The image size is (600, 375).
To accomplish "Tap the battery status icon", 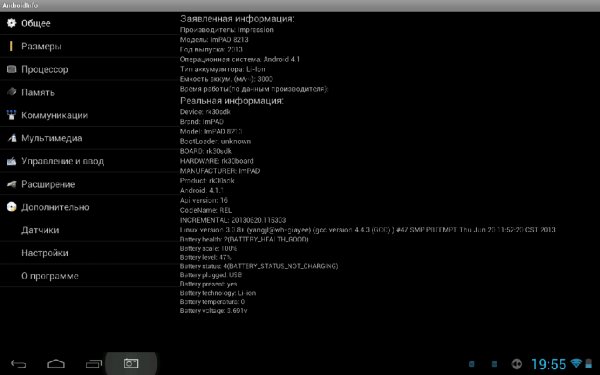I will pos(589,364).
